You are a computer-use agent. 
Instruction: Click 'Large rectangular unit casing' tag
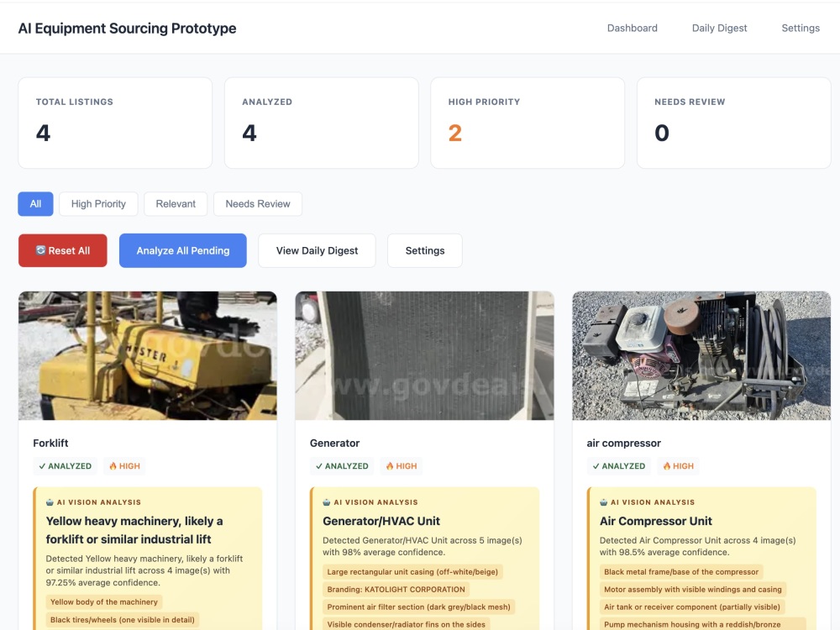tap(412, 571)
